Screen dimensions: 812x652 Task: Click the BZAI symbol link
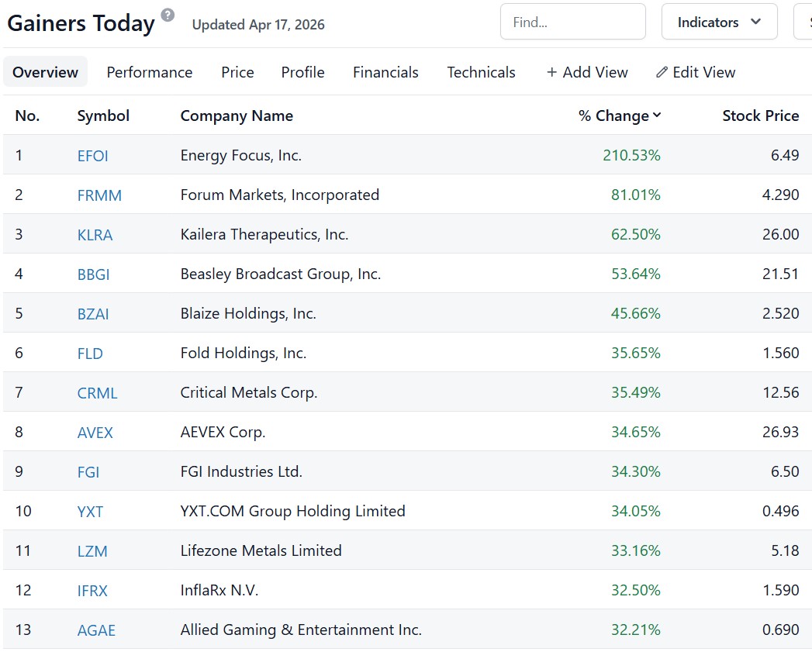coord(93,314)
